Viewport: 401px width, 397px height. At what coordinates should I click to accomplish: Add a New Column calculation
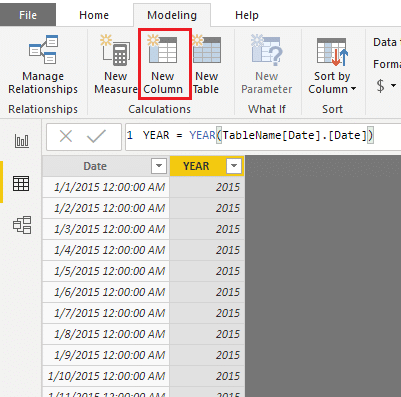[163, 64]
